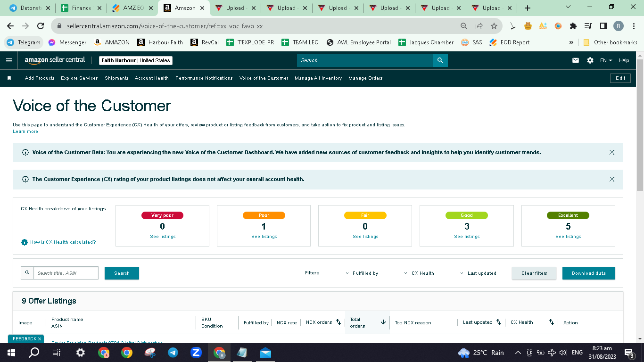This screenshot has width=644, height=362.
Task: Open Manage All Inventory
Action: coord(318,78)
